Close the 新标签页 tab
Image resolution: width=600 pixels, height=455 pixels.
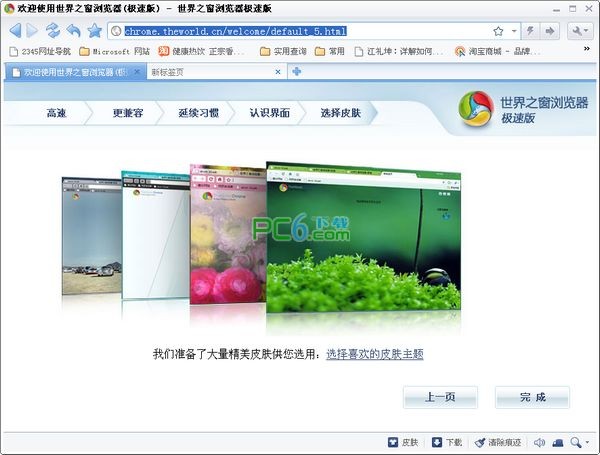click(x=278, y=72)
